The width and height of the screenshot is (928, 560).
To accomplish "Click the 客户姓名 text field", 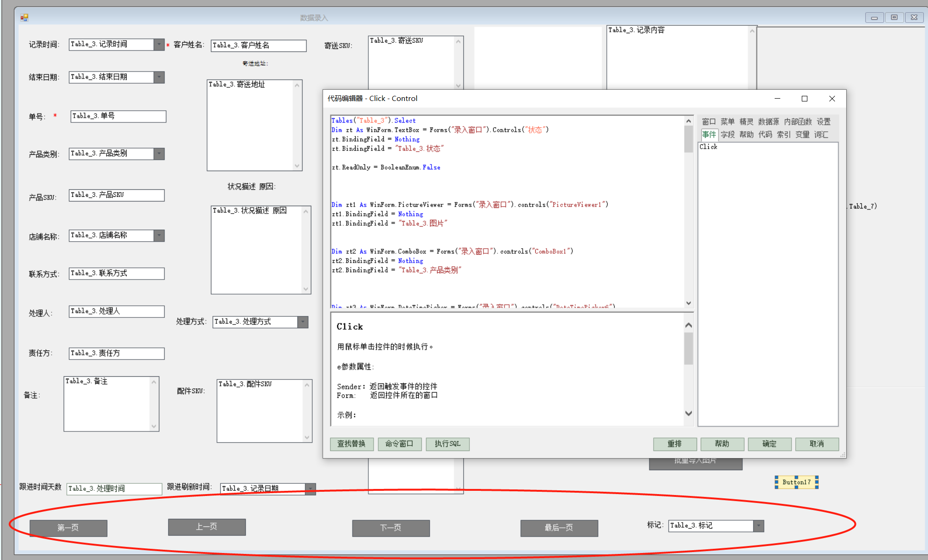I will [x=258, y=45].
